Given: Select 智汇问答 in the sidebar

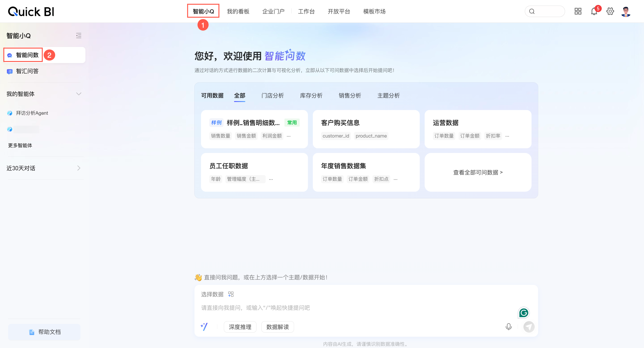Looking at the screenshot, I should (44, 71).
